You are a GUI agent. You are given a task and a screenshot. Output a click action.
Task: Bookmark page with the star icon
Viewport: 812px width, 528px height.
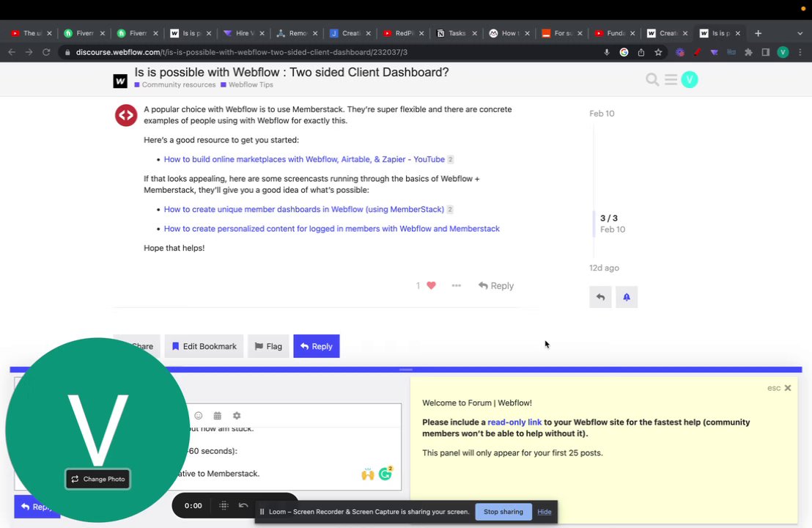(658, 52)
